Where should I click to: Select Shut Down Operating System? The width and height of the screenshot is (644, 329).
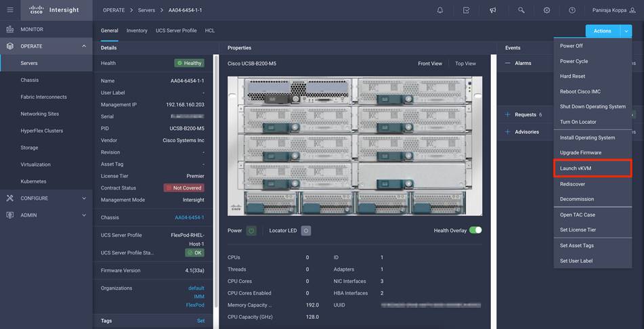pos(593,106)
